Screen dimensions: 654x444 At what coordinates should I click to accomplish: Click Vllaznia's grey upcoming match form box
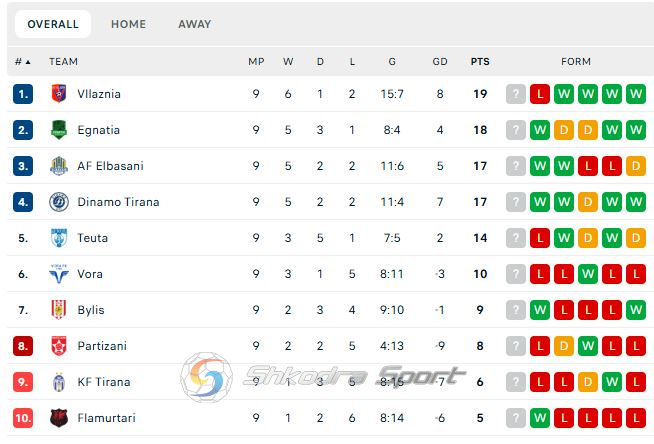click(x=516, y=94)
